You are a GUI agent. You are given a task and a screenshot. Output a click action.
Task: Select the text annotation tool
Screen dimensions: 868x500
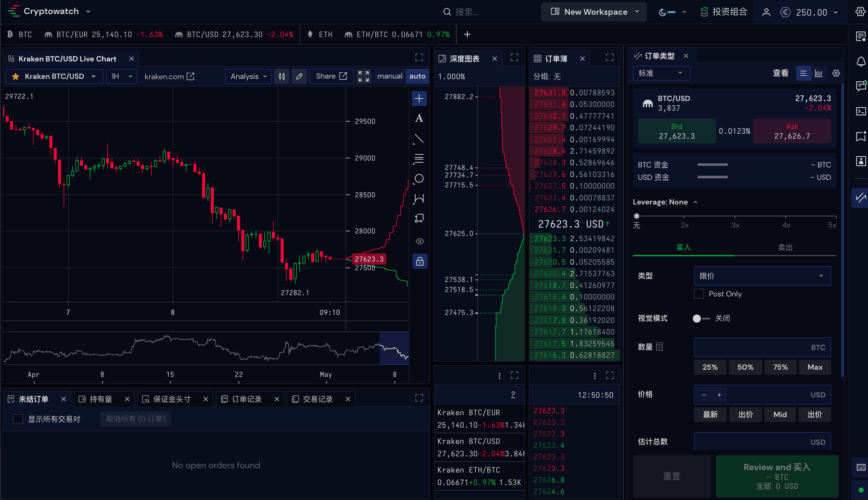[419, 118]
